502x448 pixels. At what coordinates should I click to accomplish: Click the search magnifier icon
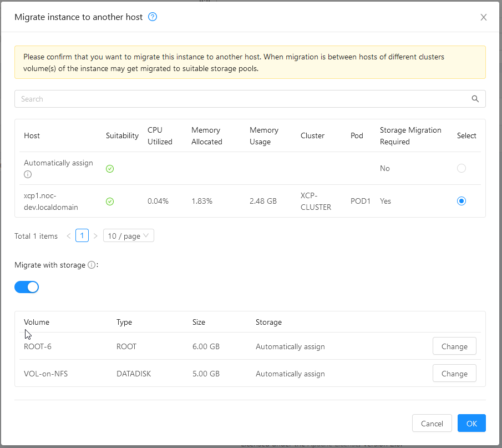(x=475, y=99)
